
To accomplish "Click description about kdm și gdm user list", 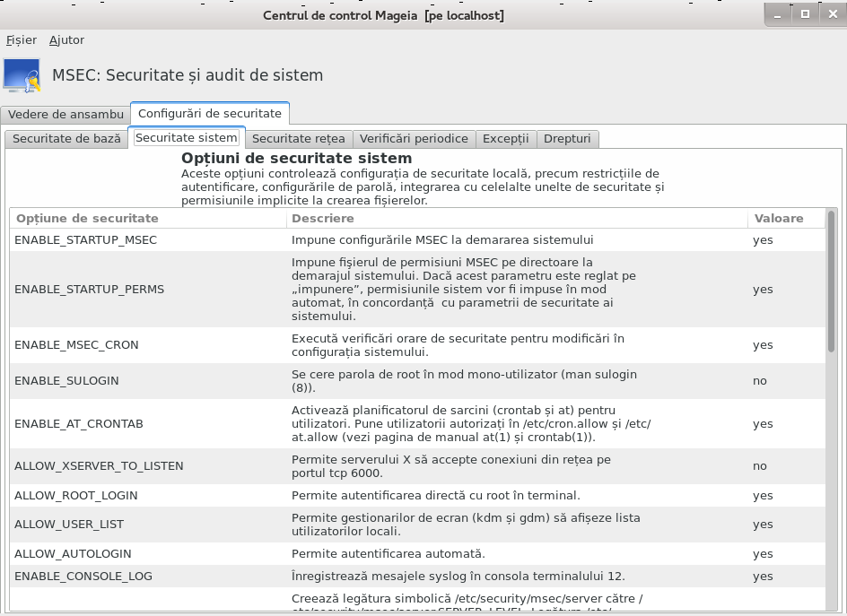I will point(466,525).
